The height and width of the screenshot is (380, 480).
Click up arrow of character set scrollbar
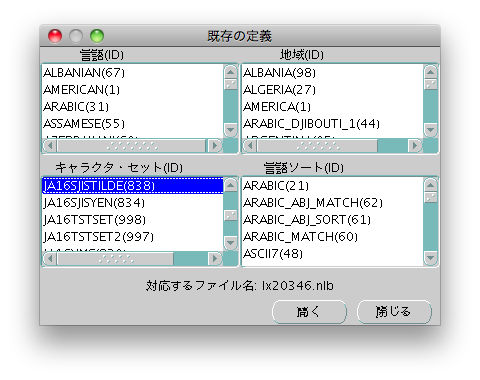click(x=230, y=185)
